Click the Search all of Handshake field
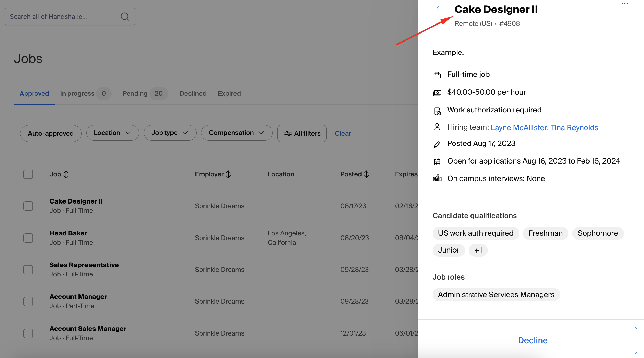Image resolution: width=644 pixels, height=358 pixels. pyautogui.click(x=70, y=17)
